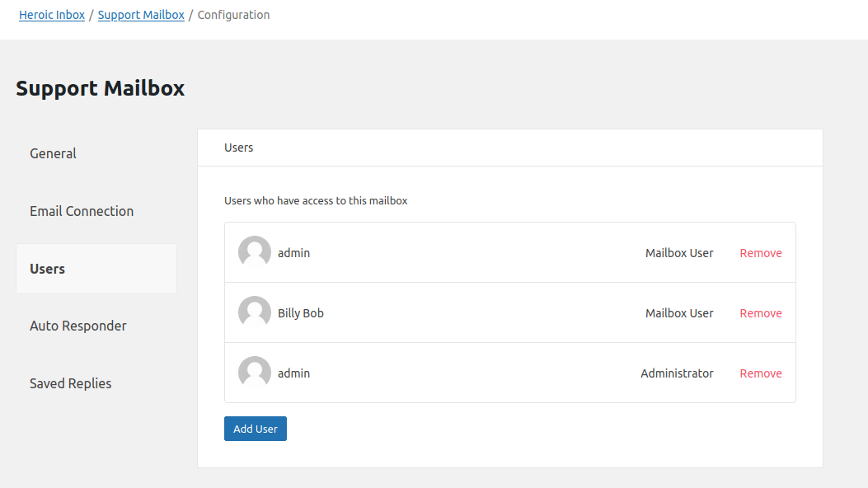Screen dimensions: 868x488
Task: Click the Users panel header
Action: coord(239,147)
